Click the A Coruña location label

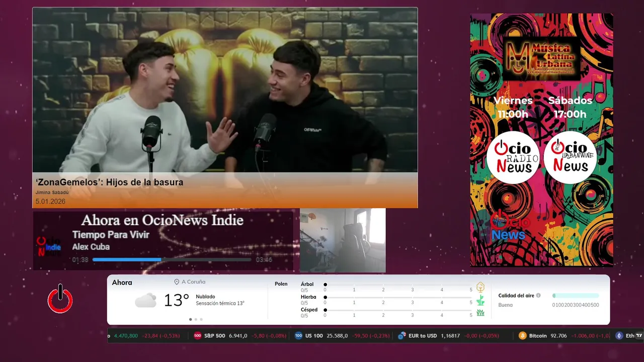click(194, 282)
